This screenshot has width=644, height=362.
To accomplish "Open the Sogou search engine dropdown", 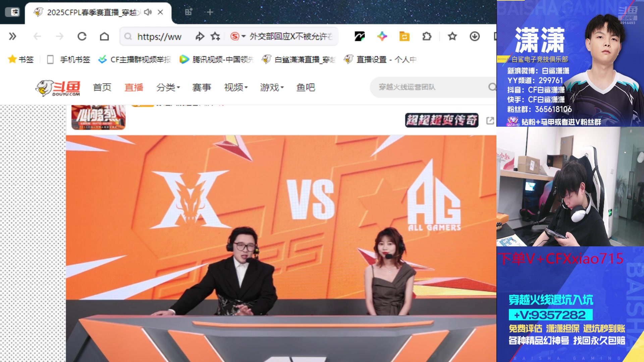I will 238,36.
